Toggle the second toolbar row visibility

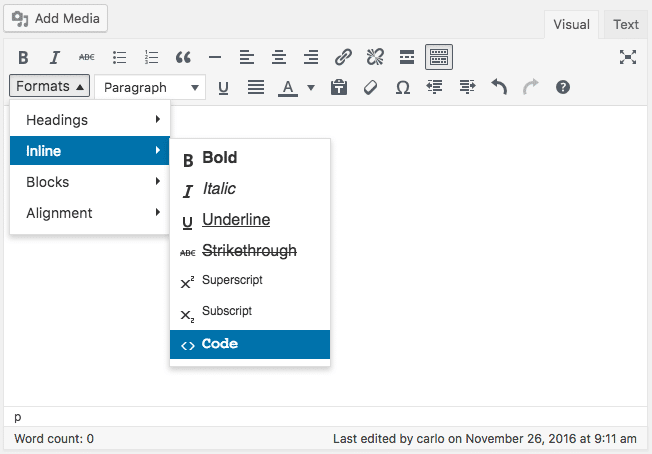[x=439, y=57]
